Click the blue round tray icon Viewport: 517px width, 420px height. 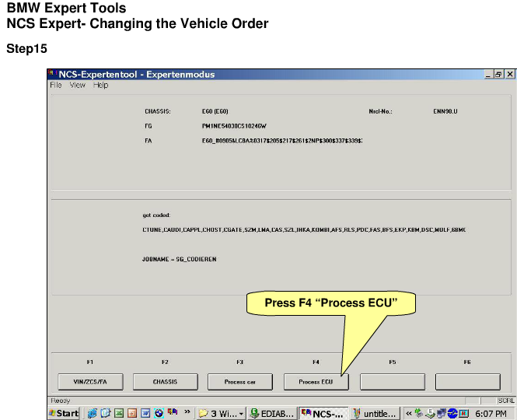(x=452, y=413)
